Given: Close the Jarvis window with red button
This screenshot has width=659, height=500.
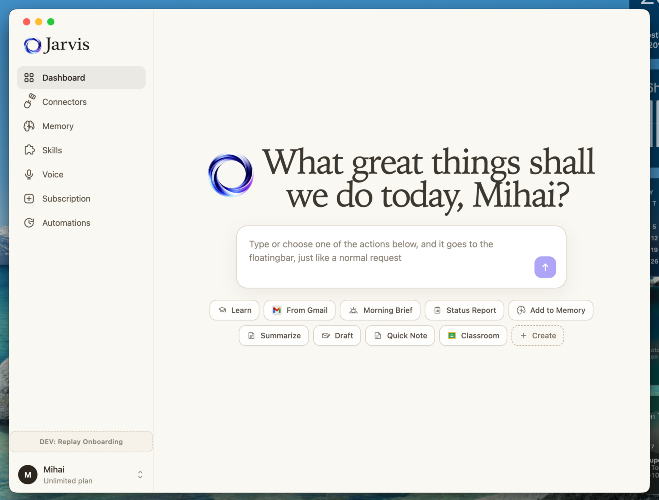Looking at the screenshot, I should point(26,21).
